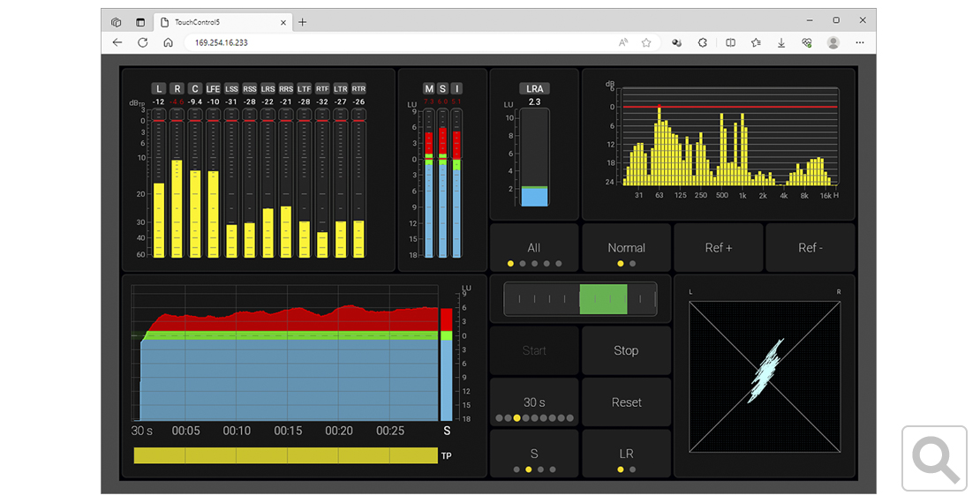Open the Downloads icon in toolbar

(x=781, y=42)
